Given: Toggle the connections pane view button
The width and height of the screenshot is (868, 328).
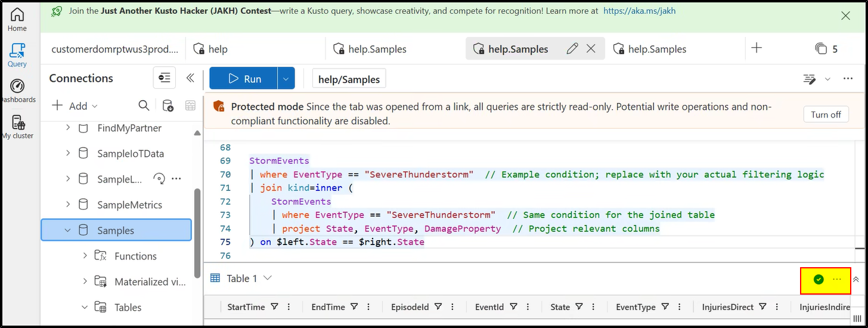Looking at the screenshot, I should (164, 78).
